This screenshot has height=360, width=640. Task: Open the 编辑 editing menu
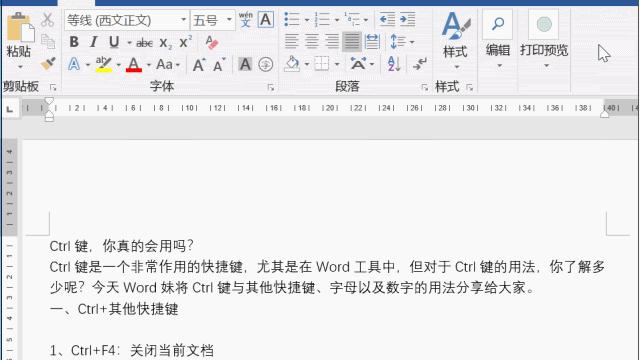coord(498,40)
